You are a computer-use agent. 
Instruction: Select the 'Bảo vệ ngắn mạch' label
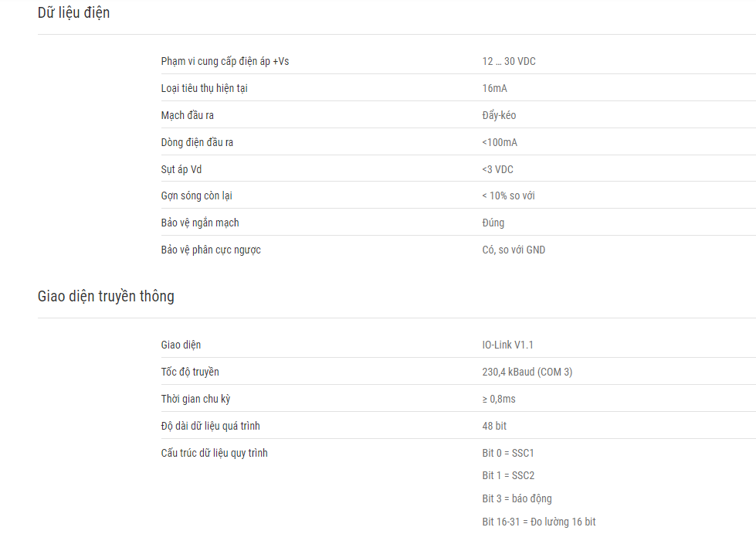coord(199,223)
